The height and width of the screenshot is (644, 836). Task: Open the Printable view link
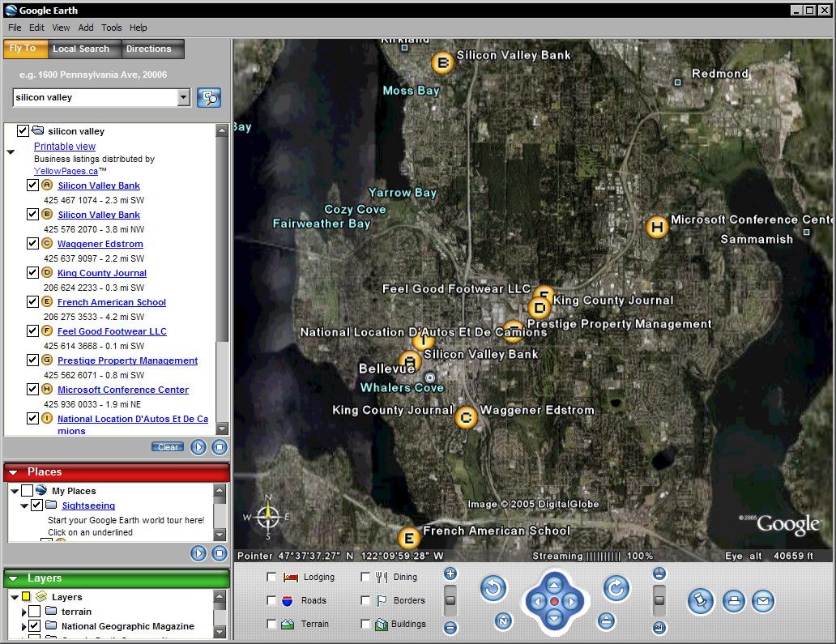click(65, 147)
